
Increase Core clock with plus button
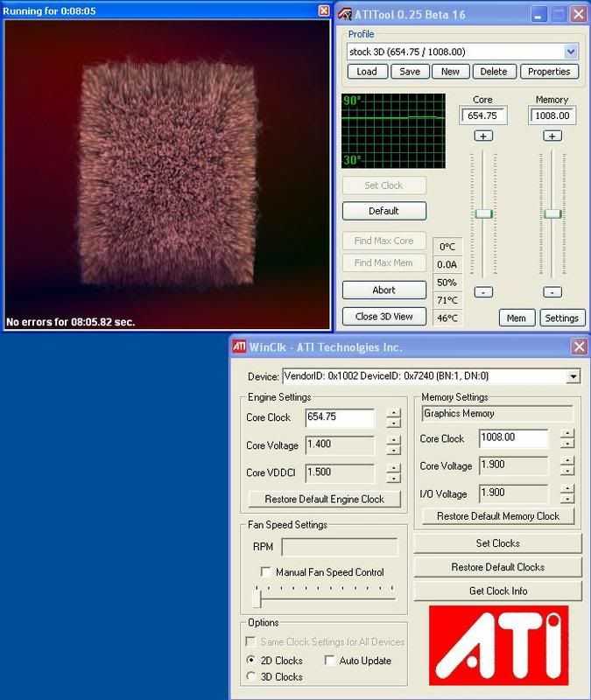(483, 136)
